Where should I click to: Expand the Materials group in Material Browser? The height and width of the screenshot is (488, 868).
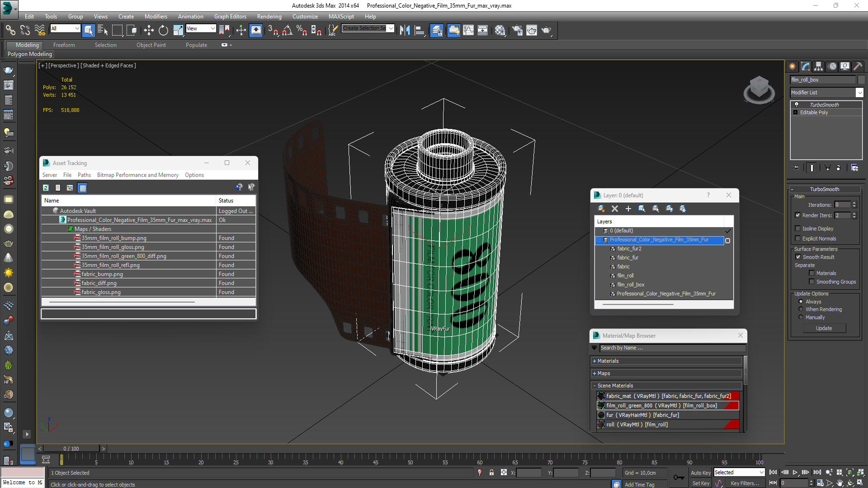click(x=667, y=361)
